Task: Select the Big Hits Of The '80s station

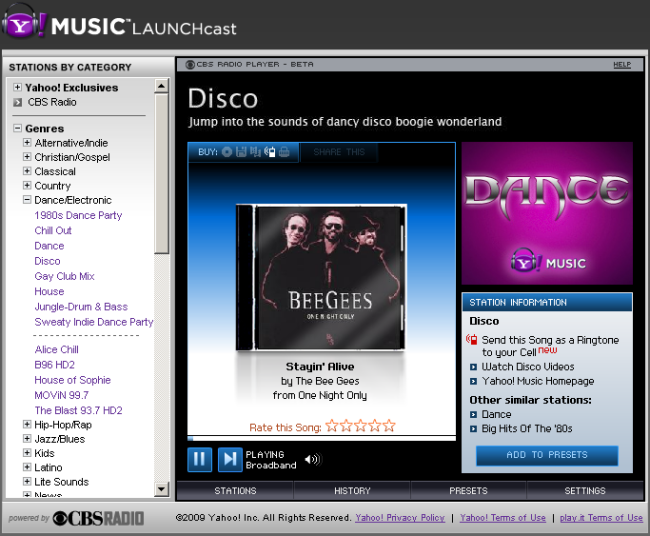Action: click(x=527, y=429)
